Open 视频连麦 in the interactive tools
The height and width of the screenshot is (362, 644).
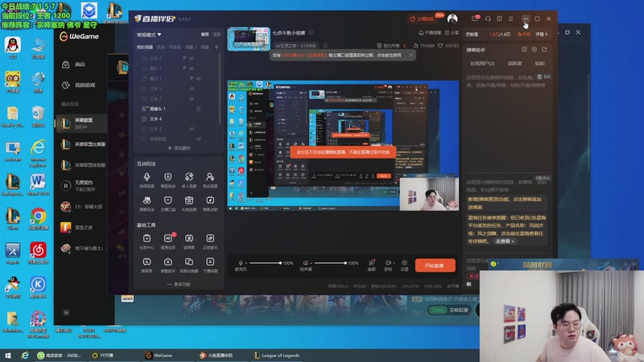tap(147, 179)
